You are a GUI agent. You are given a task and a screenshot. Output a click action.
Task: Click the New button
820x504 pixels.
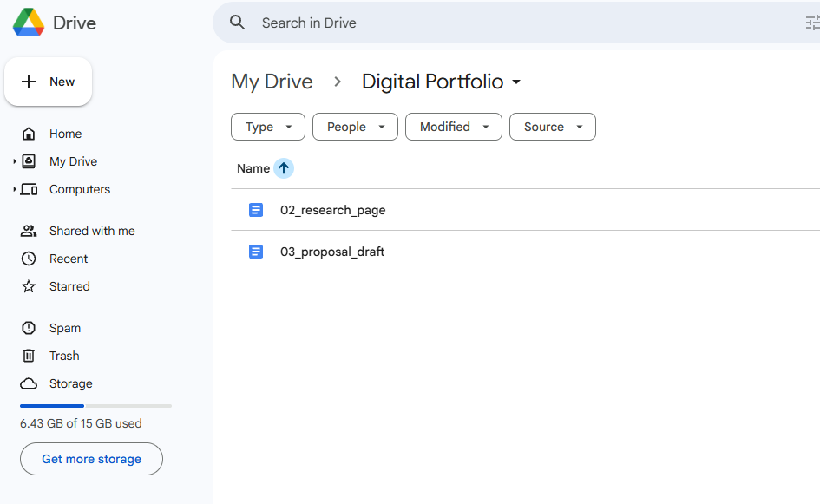(x=48, y=82)
